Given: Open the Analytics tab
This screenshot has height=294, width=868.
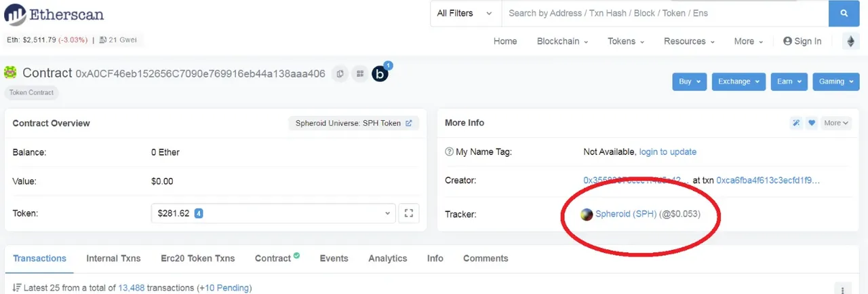Looking at the screenshot, I should coord(388,259).
